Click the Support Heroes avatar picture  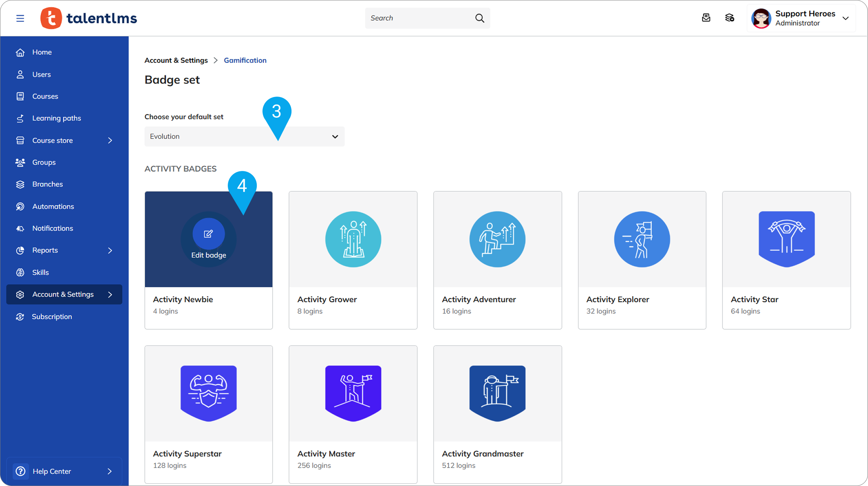(761, 18)
